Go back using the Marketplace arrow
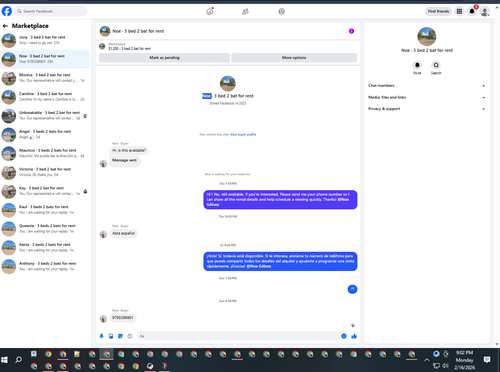The image size is (500, 372). [5, 26]
